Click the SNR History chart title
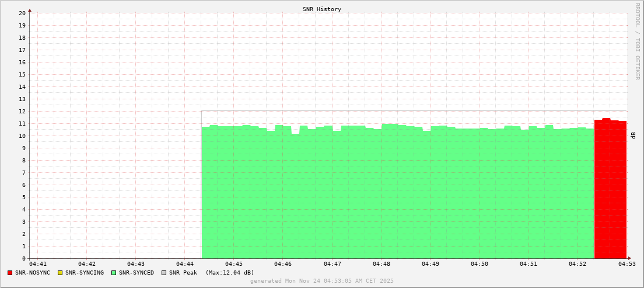Image resolution: width=644 pixels, height=288 pixels. pos(321,9)
